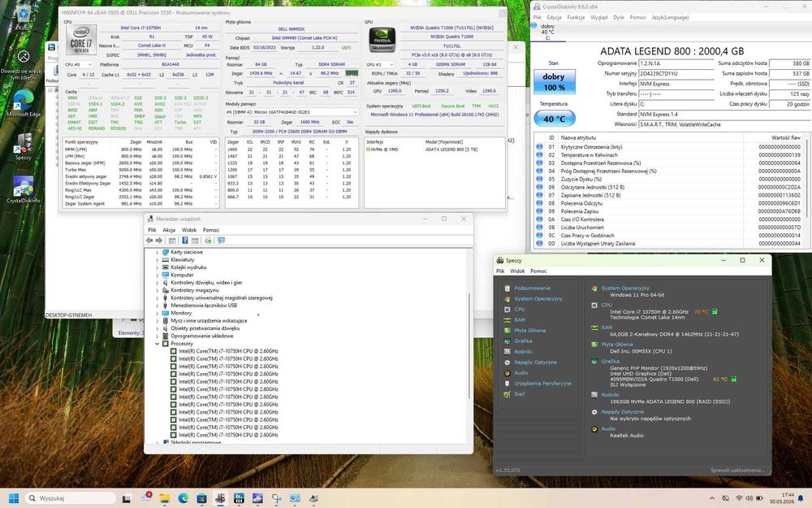Expand Kontrolery magazynu in Device Manager
The width and height of the screenshot is (812, 508).
[x=157, y=290]
